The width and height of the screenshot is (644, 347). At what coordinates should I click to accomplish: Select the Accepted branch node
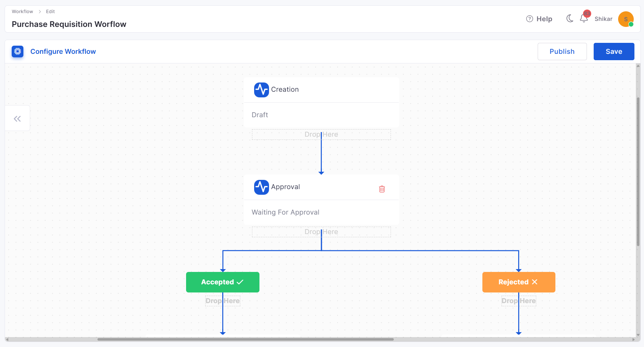tap(223, 282)
